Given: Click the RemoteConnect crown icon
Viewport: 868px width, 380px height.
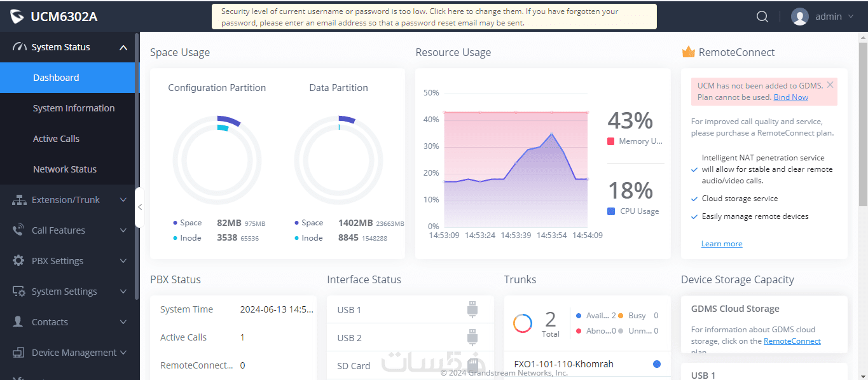Looking at the screenshot, I should [688, 52].
